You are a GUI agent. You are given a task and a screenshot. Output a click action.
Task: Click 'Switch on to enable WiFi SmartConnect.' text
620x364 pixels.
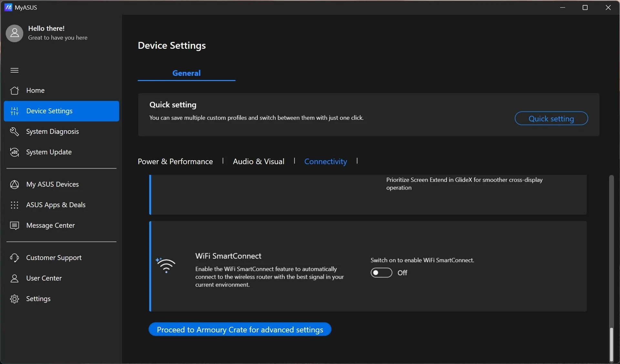point(422,260)
